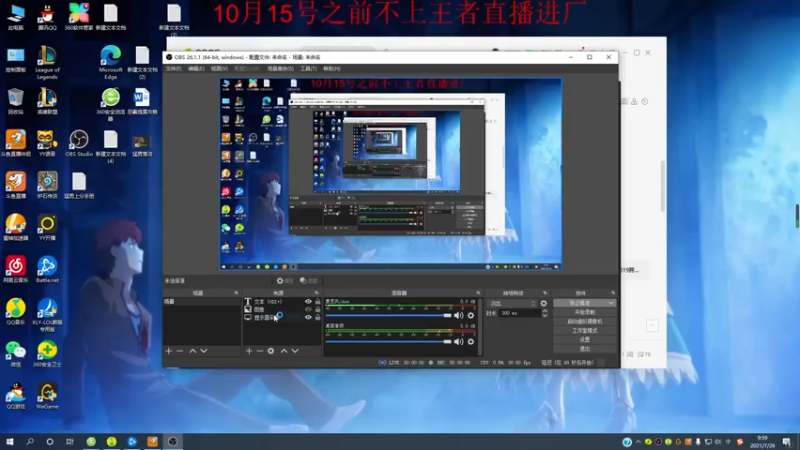Adjust the 桌面音频 volume slider

click(389, 341)
